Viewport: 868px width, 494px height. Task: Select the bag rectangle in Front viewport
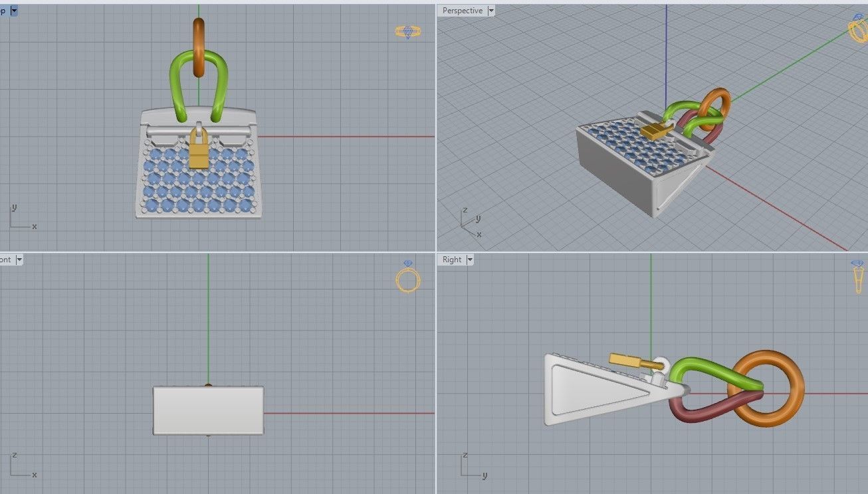point(208,410)
